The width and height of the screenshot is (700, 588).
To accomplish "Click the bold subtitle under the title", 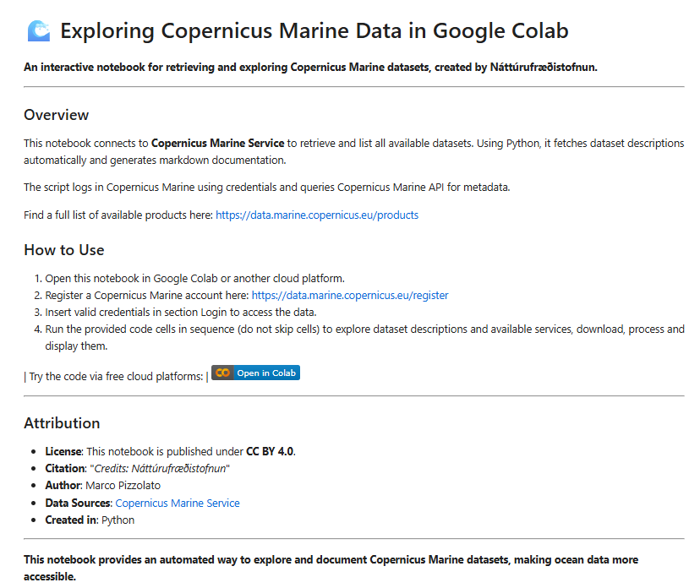I will 310,68.
